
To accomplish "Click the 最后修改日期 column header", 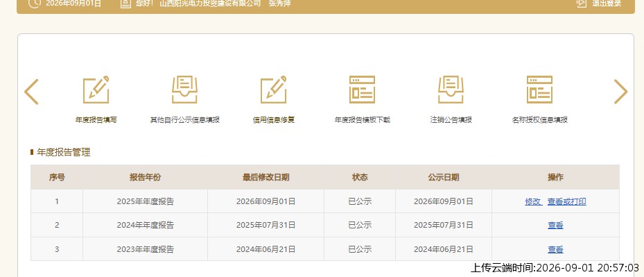I will [266, 178].
